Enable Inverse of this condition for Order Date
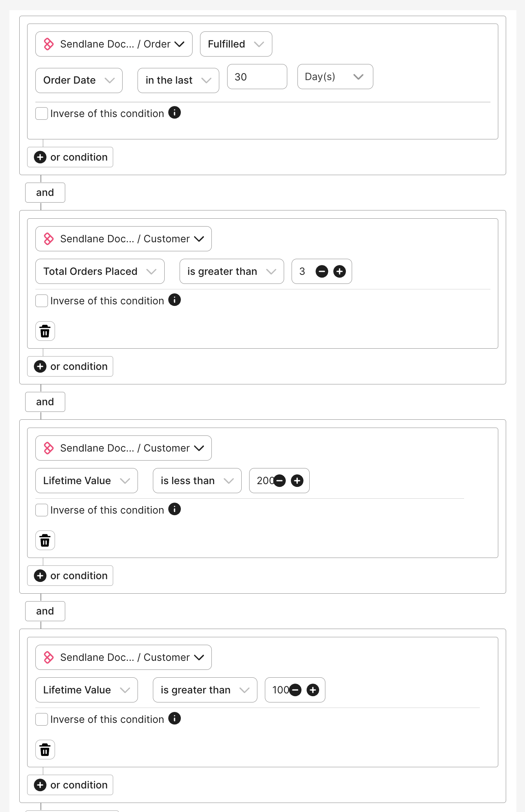The width and height of the screenshot is (525, 812). pos(41,113)
